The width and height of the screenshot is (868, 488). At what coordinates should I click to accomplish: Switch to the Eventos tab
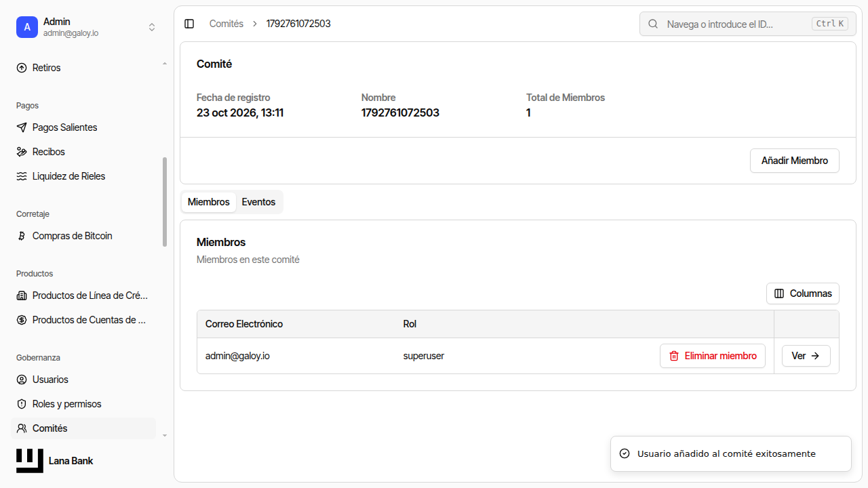coord(258,202)
